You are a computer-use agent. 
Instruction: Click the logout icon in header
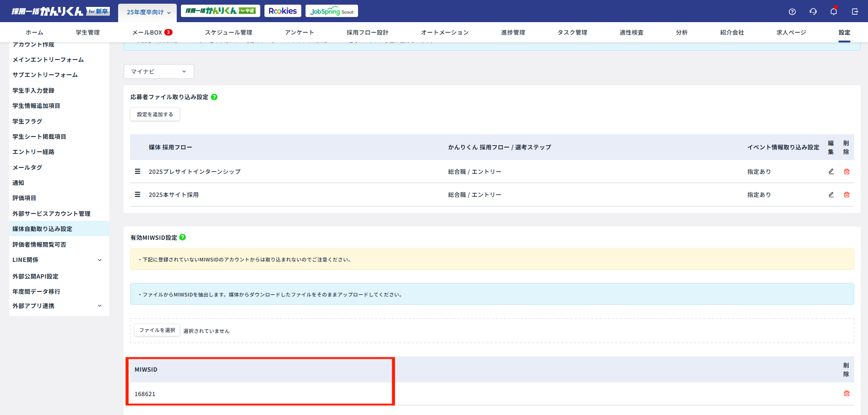pos(855,12)
